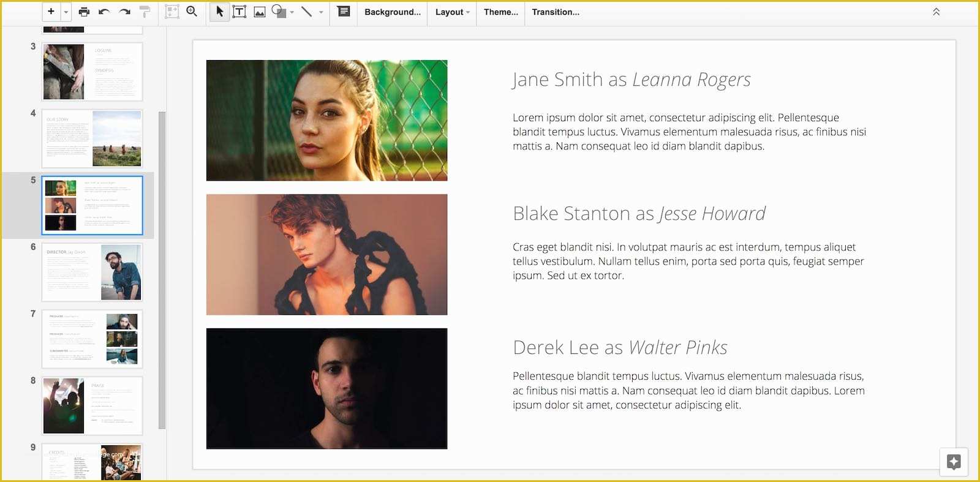Click the slide panel vertical scrollbar
The height and width of the screenshot is (482, 980).
tap(162, 269)
